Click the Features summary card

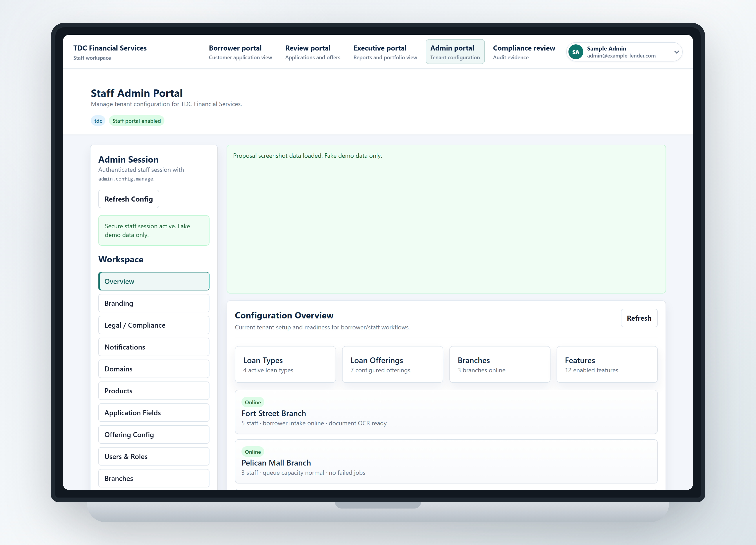click(x=607, y=364)
